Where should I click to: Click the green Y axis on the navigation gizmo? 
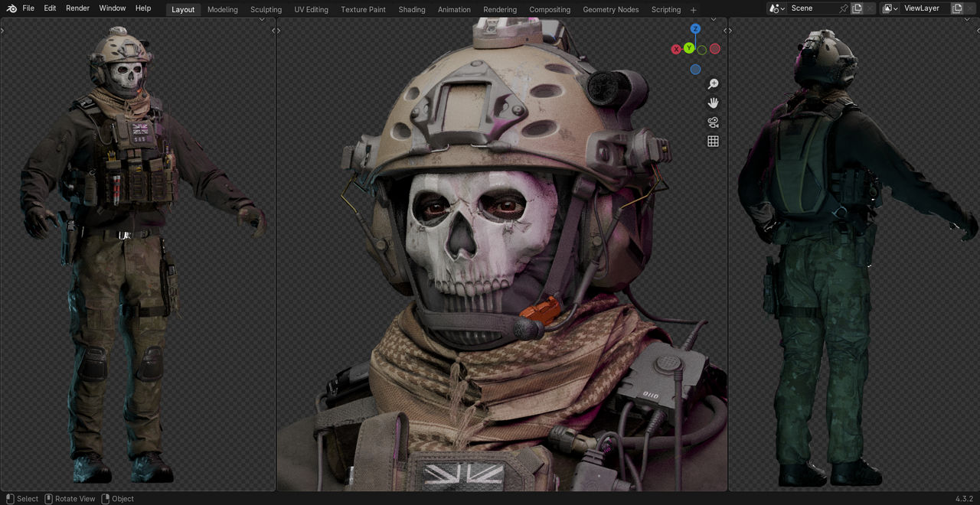(688, 47)
